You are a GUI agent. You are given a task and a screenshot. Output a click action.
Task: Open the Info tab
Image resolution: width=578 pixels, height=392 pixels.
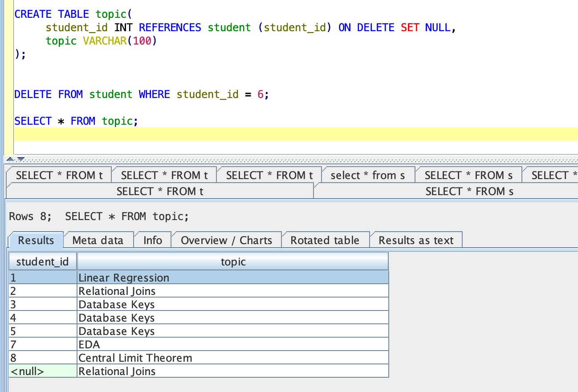point(152,240)
